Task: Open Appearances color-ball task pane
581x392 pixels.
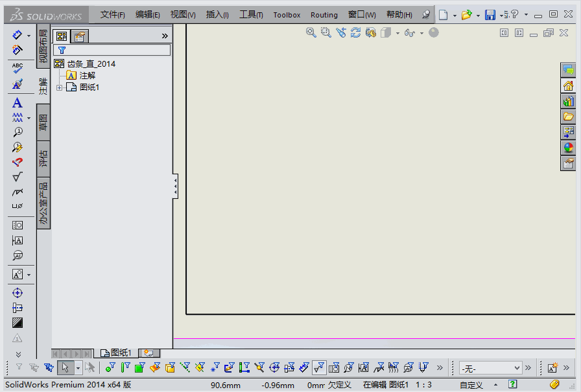Action: pyautogui.click(x=568, y=148)
